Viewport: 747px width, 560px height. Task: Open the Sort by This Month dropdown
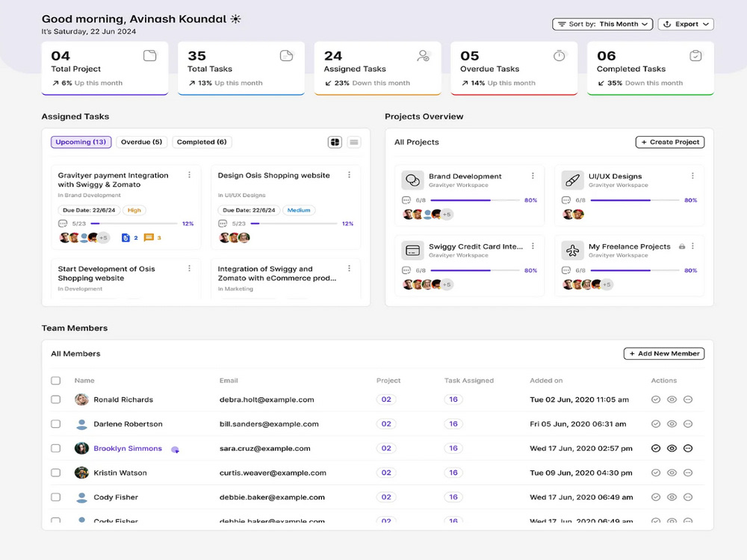coord(602,24)
